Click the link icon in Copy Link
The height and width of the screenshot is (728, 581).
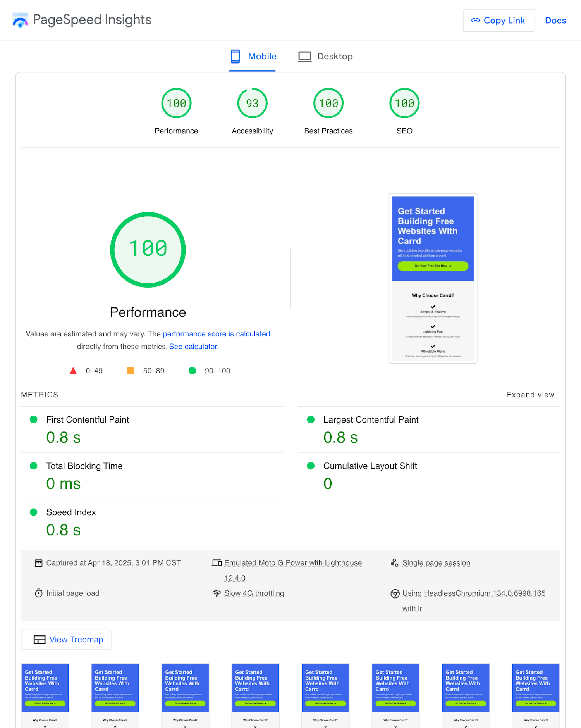click(x=475, y=21)
